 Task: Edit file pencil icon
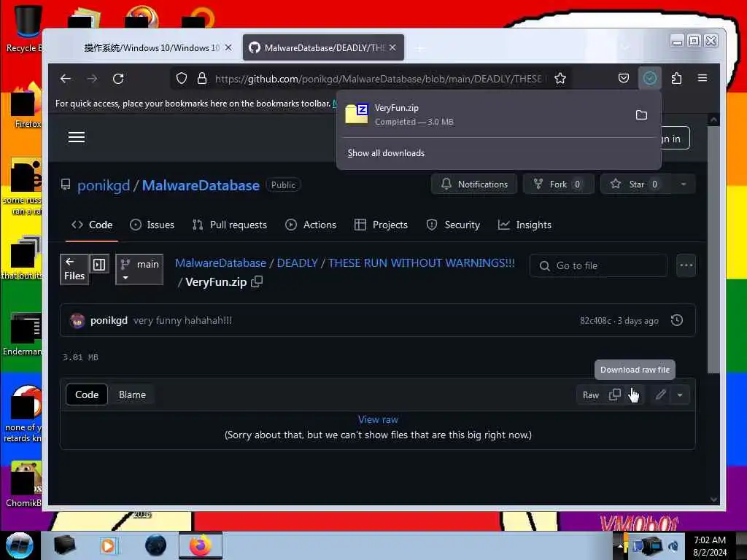click(661, 394)
